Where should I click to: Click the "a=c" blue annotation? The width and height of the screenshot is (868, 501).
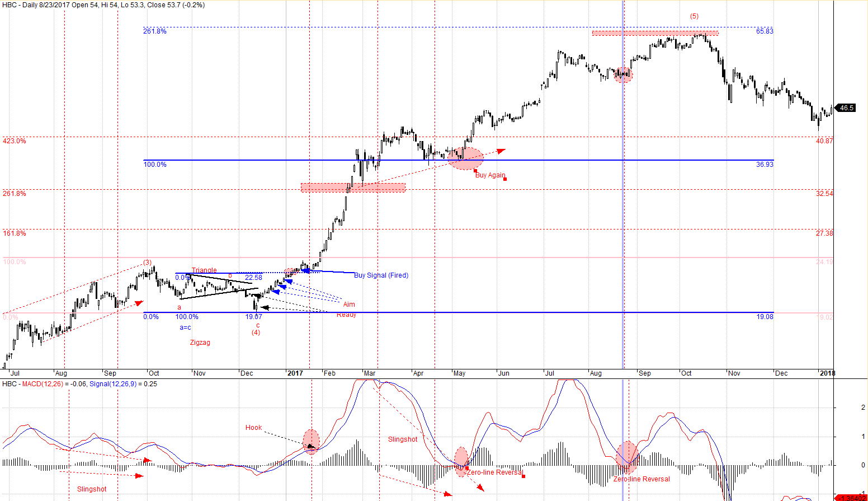pos(185,327)
